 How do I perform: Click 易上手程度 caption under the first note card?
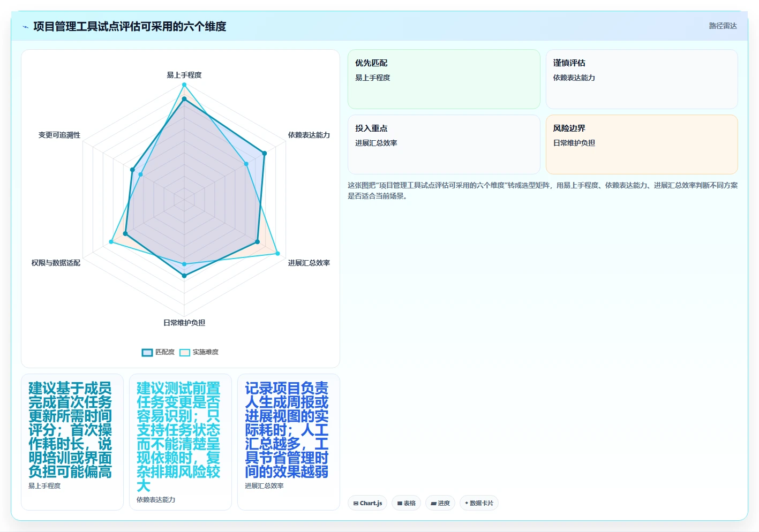[x=44, y=486]
